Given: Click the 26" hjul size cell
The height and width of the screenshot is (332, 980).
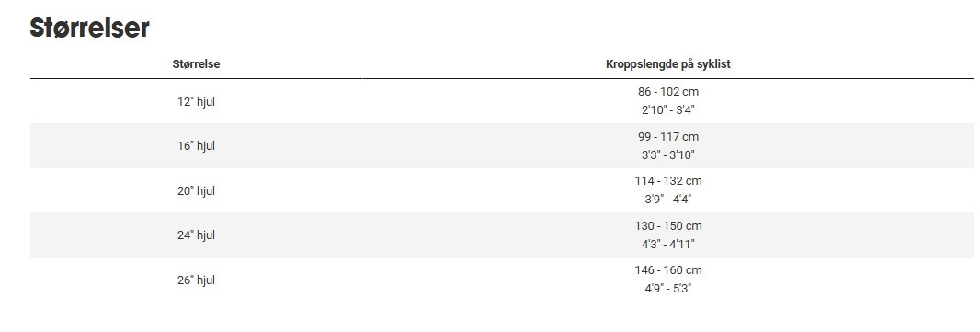Looking at the screenshot, I should pos(196,280).
